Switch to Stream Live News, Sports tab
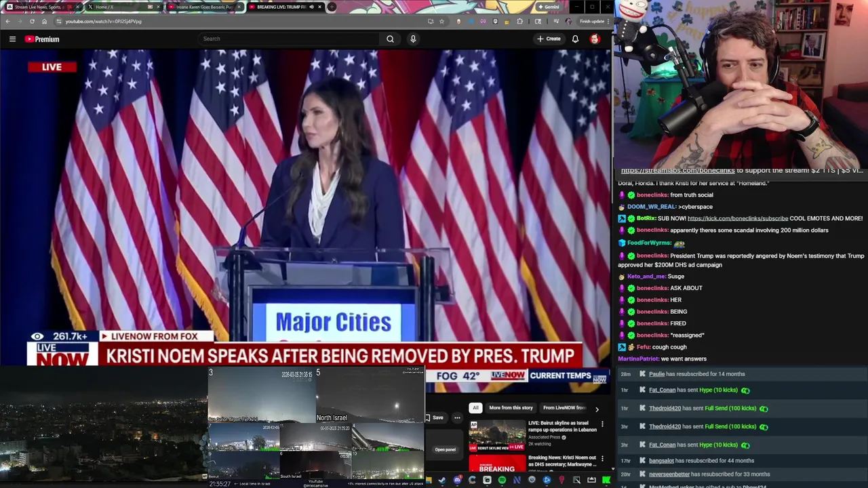The height and width of the screenshot is (488, 868). tap(39, 7)
